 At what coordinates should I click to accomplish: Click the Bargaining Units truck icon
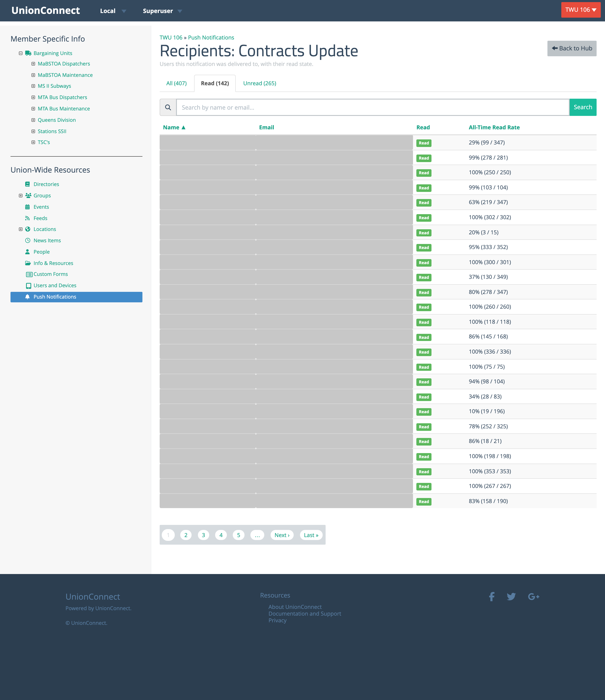click(28, 53)
